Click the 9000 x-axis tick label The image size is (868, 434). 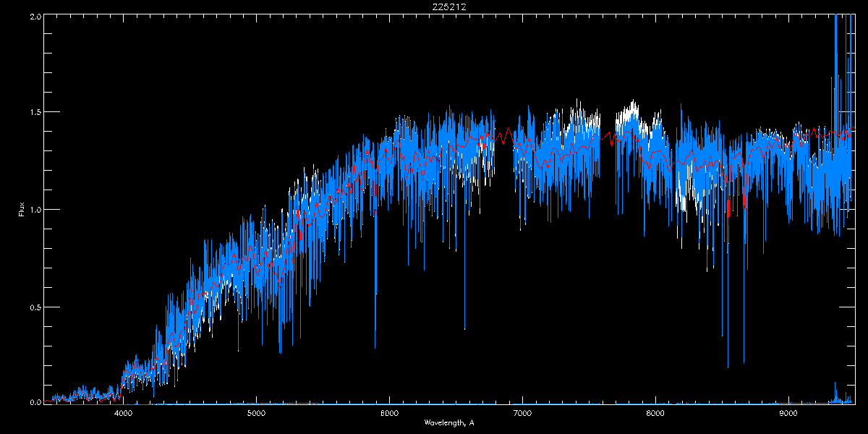point(788,413)
